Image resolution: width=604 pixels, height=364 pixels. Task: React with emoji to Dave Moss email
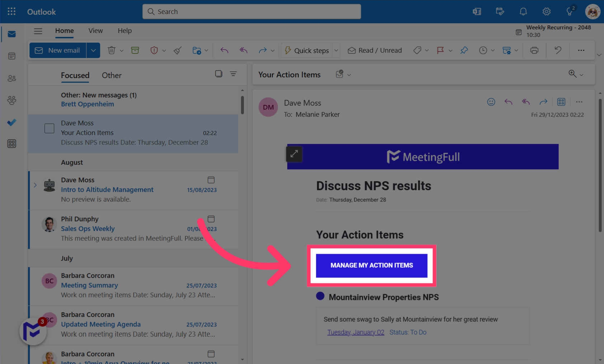[x=491, y=102]
